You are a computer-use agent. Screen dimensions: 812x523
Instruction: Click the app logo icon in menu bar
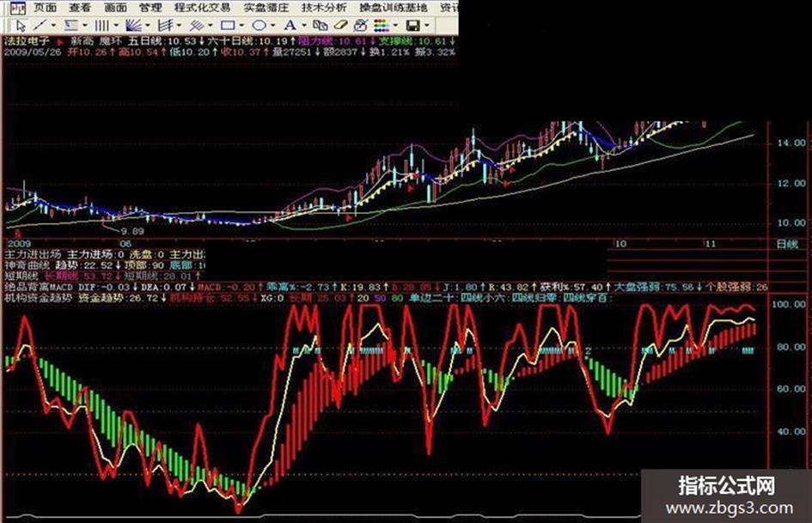[18, 8]
